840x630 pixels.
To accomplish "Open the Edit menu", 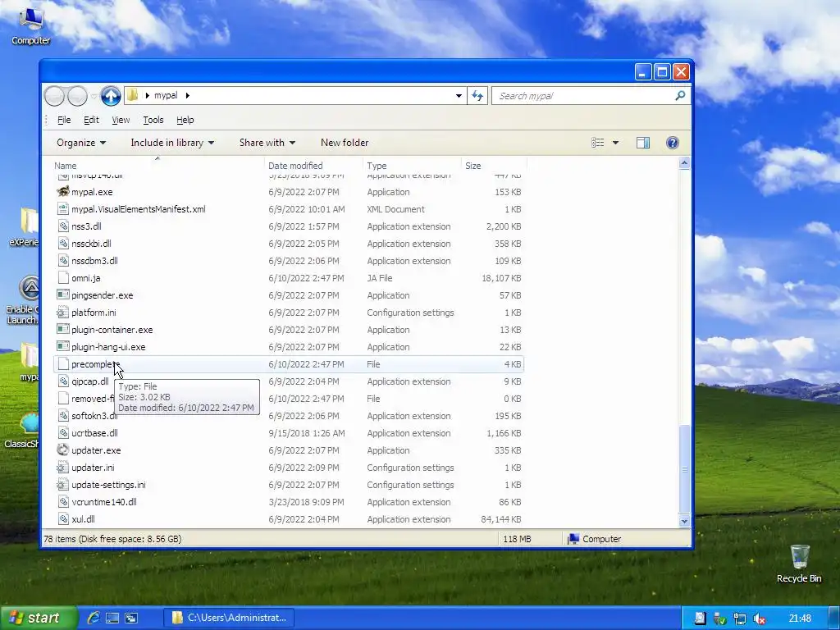I will [91, 120].
